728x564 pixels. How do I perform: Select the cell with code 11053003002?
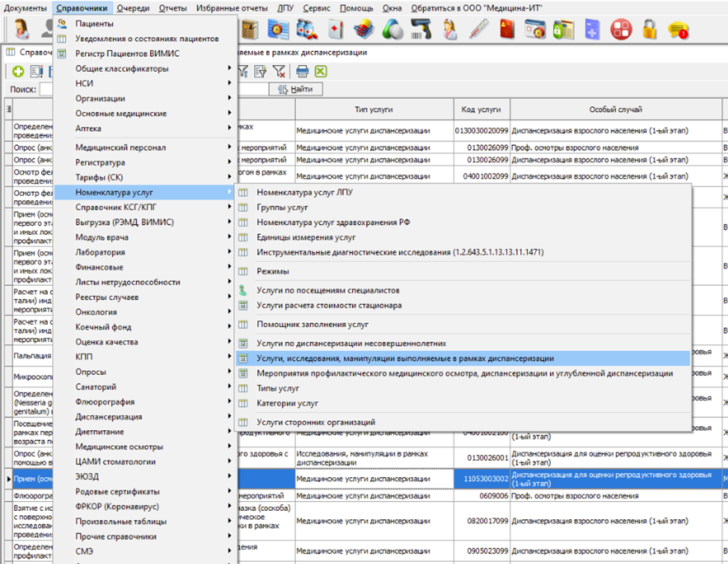click(x=481, y=479)
